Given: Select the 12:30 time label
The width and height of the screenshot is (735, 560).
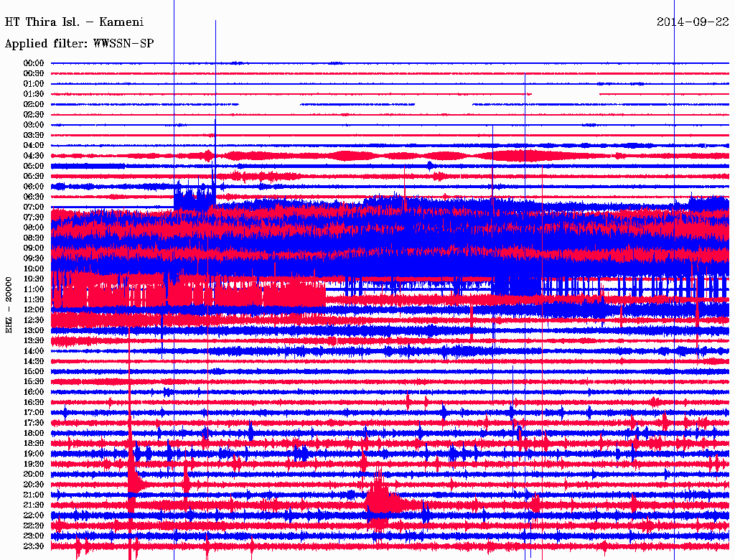Looking at the screenshot, I should pyautogui.click(x=34, y=320).
